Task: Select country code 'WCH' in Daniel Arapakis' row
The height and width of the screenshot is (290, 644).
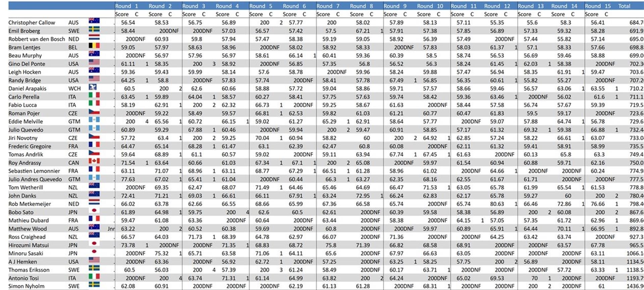Action: tap(74, 89)
